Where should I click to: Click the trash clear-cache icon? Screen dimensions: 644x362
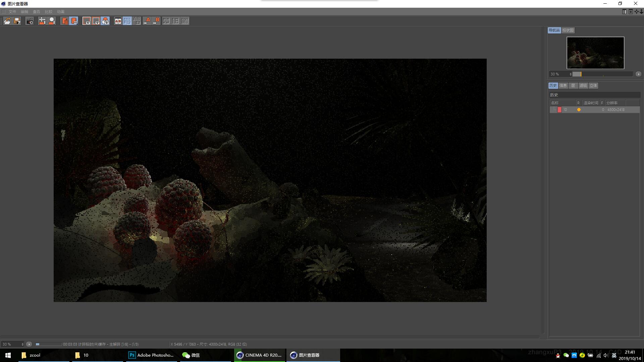coord(64,21)
